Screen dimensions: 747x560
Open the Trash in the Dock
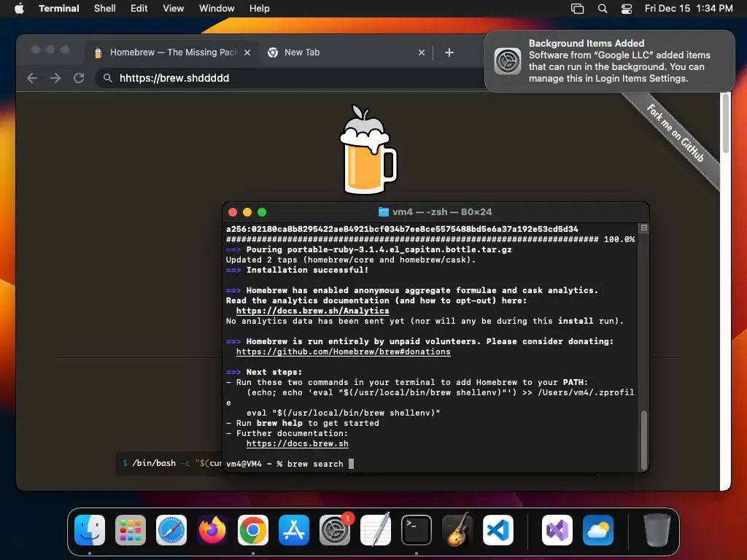coord(657,530)
